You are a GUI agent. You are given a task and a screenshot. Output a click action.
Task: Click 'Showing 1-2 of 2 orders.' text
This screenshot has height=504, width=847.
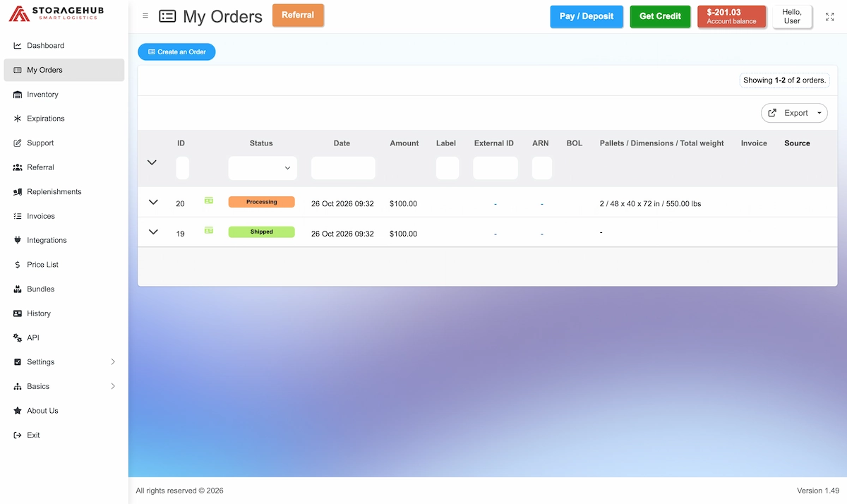coord(784,80)
